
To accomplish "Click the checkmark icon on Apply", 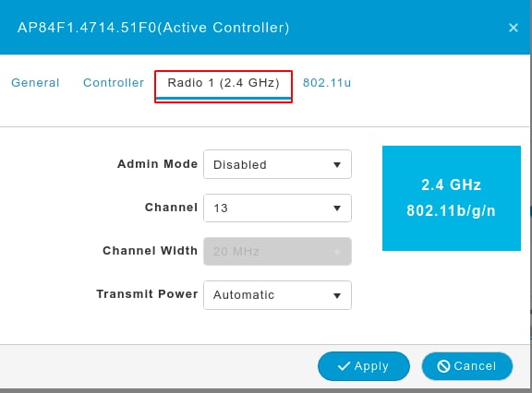I will 344,366.
